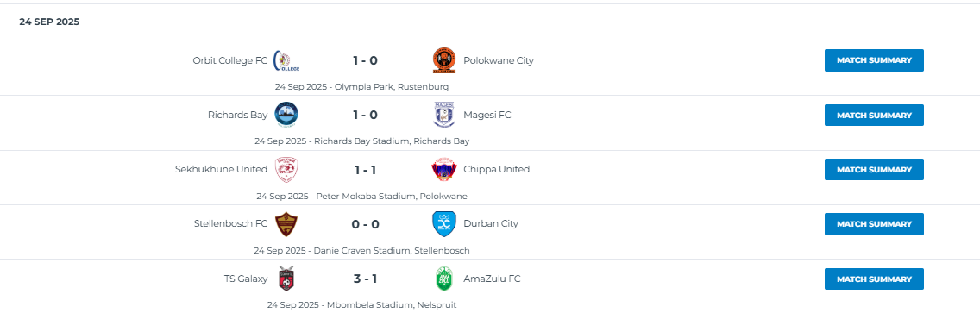Select the Stellenbosch FC shield logo
The width and height of the screenshot is (980, 313).
(287, 224)
